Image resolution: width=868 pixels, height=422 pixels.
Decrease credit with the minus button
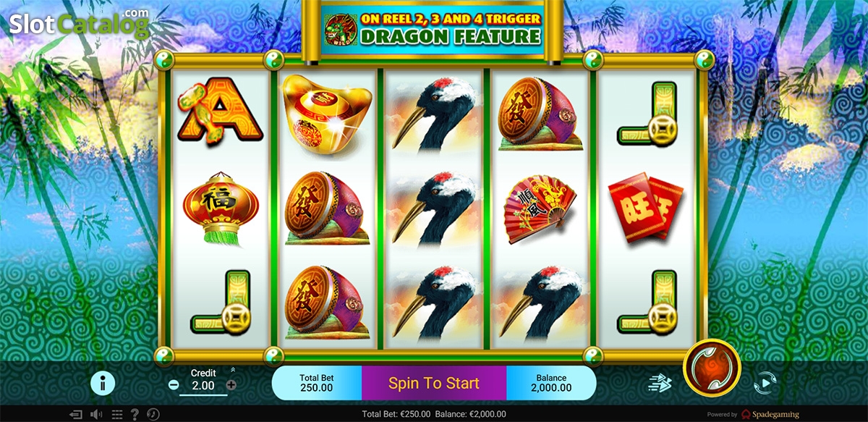(174, 386)
